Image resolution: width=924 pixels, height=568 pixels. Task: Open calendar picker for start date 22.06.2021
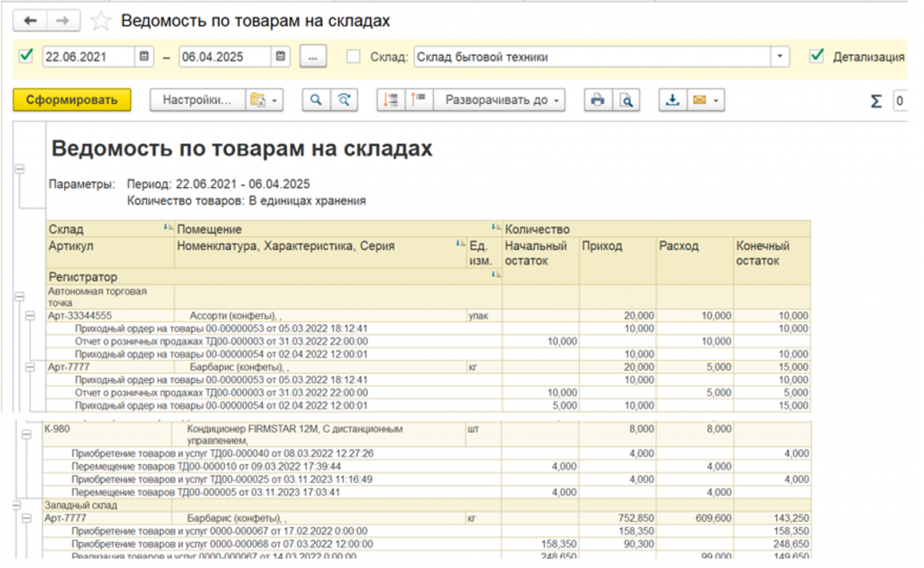click(x=144, y=57)
